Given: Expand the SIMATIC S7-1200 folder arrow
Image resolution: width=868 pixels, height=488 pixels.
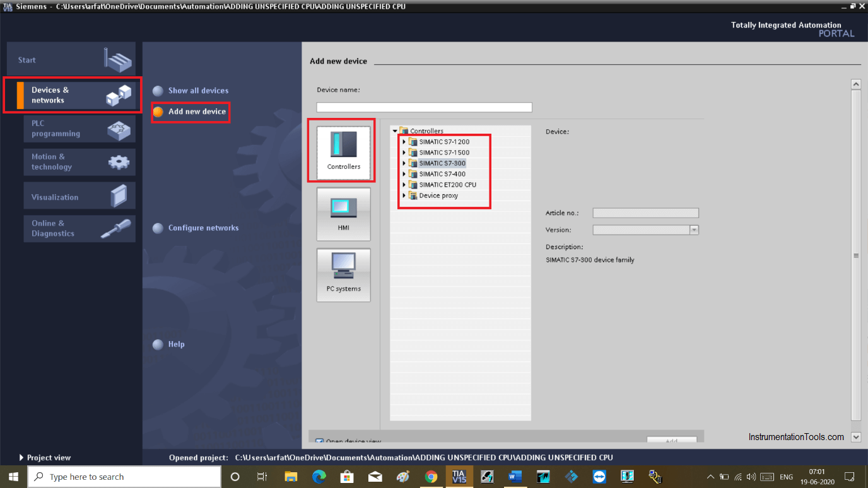Looking at the screenshot, I should click(404, 142).
